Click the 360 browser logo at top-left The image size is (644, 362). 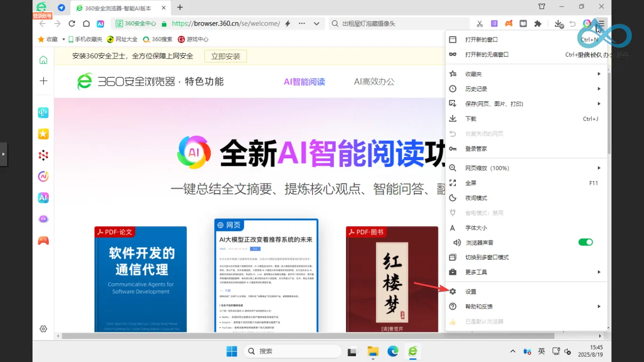coord(42,7)
